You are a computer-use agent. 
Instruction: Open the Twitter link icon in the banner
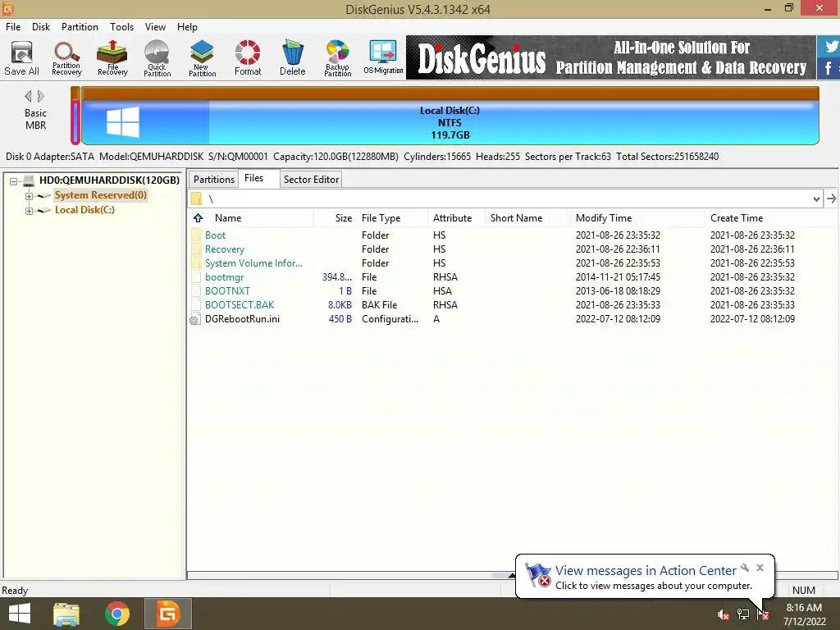point(831,46)
